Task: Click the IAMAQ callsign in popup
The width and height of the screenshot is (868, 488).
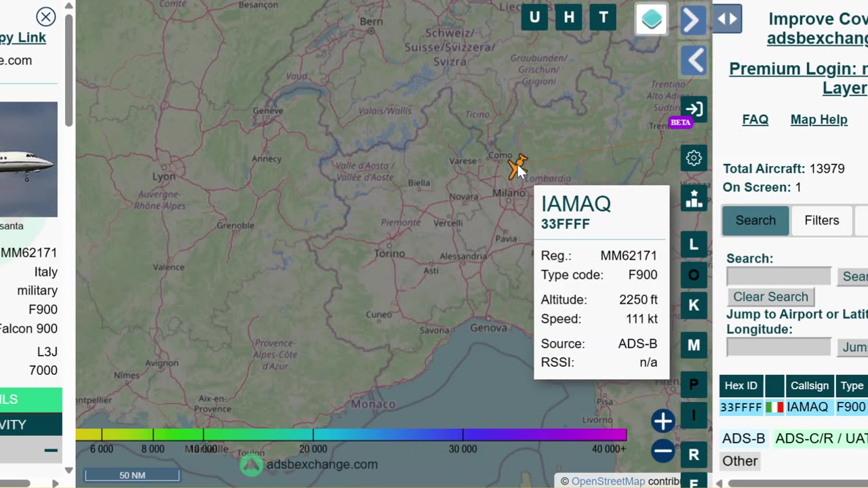Action: tap(576, 204)
